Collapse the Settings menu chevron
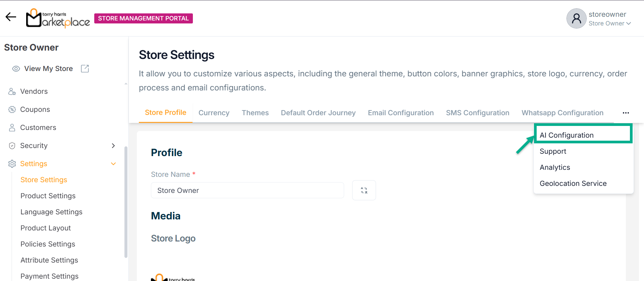Image resolution: width=644 pixels, height=281 pixels. [113, 164]
